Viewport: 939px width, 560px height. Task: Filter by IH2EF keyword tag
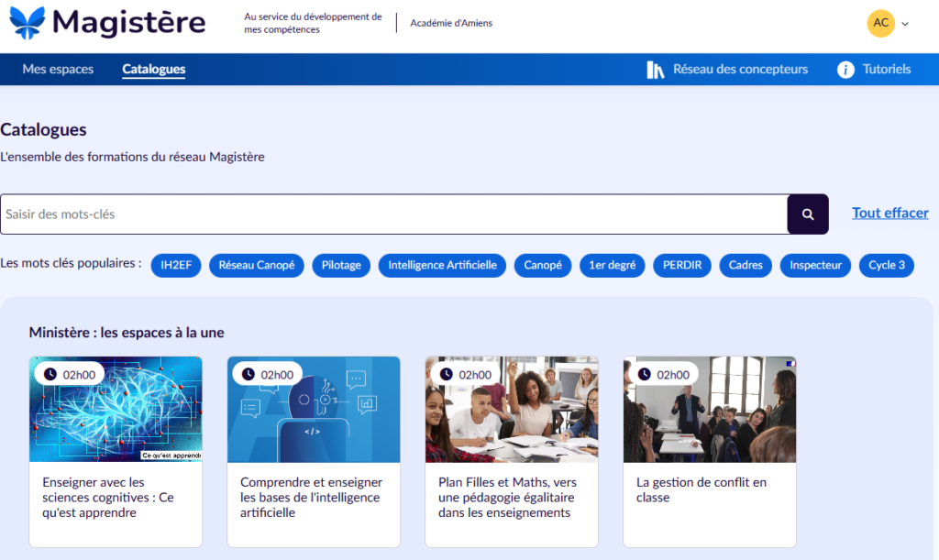(x=175, y=266)
